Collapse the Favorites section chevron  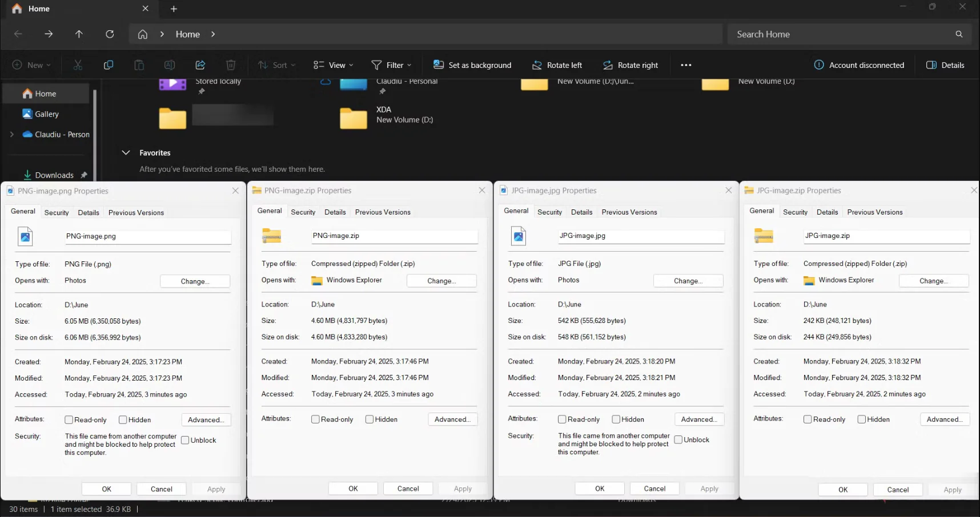[x=126, y=153]
